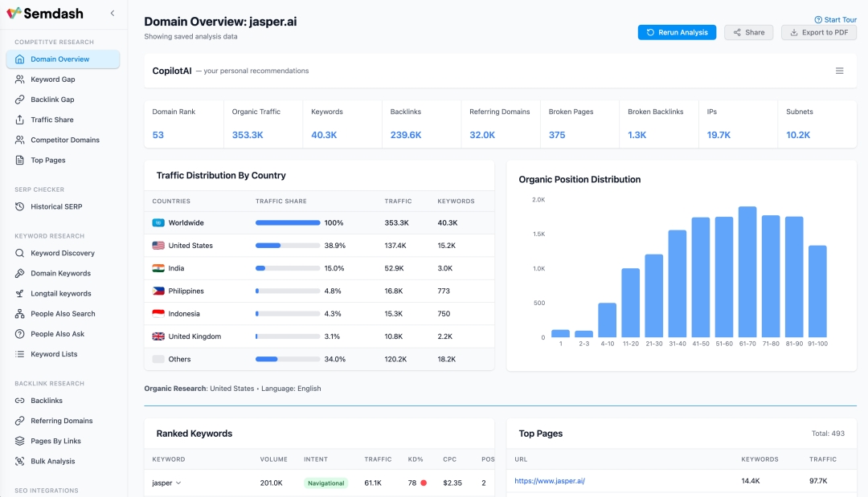
Task: Click the Share button label
Action: [x=755, y=33]
